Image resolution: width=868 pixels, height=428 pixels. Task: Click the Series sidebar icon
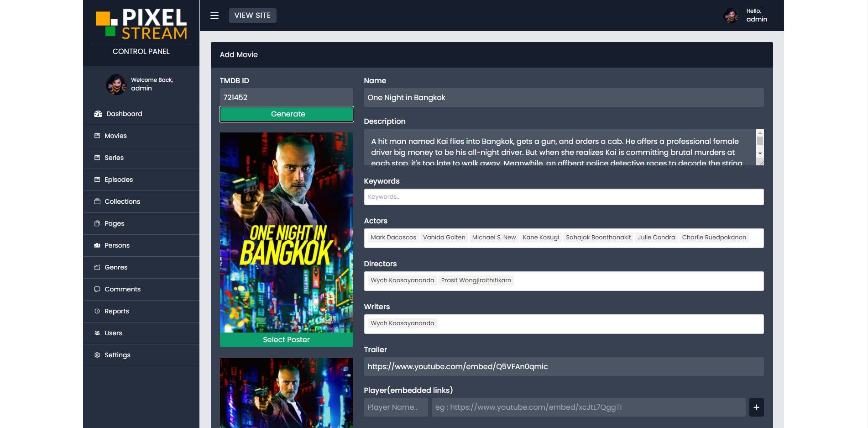(97, 158)
